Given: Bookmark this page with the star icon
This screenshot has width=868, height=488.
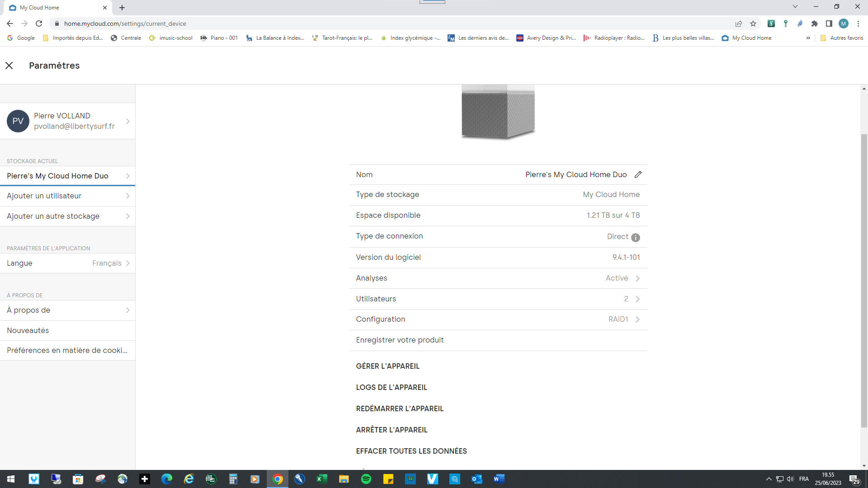Looking at the screenshot, I should click(x=753, y=23).
